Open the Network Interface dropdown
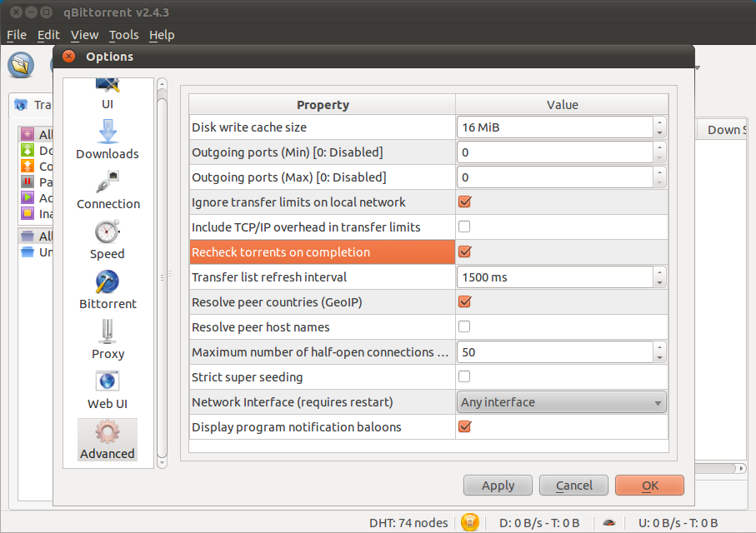This screenshot has height=533, width=756. [x=562, y=402]
